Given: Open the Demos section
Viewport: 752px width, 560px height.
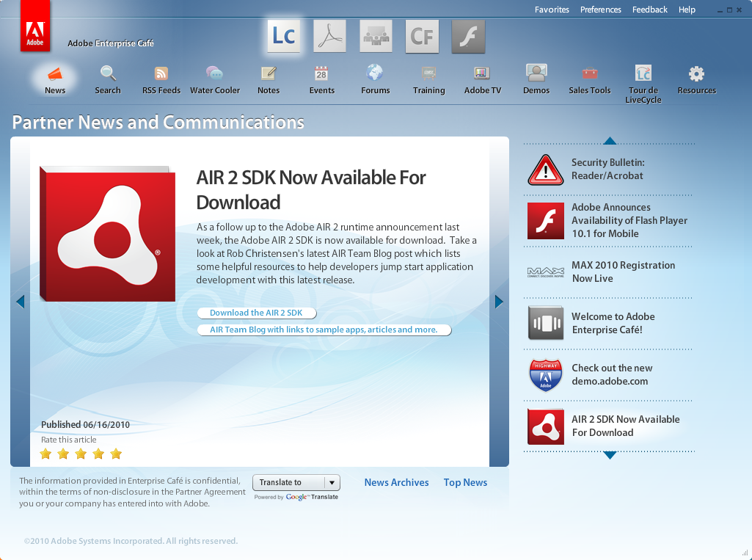Looking at the screenshot, I should click(536, 80).
